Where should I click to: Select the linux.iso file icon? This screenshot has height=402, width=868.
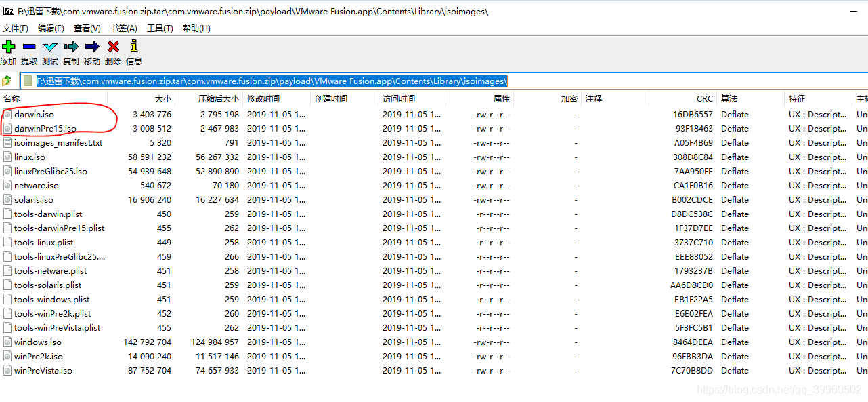(7, 157)
